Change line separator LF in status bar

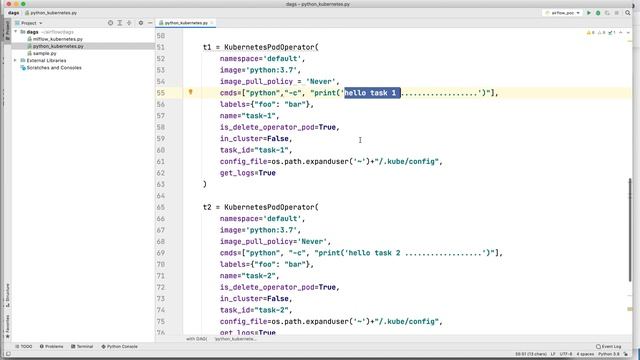click(553, 354)
